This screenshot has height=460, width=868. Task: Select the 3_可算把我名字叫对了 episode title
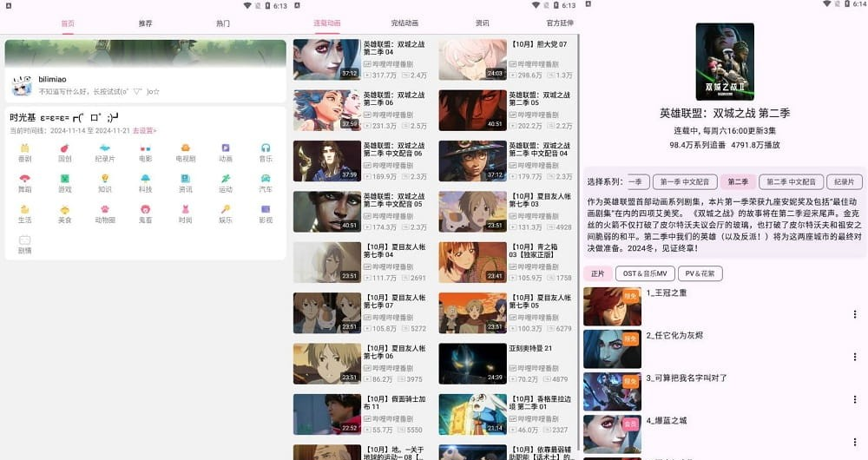687,378
